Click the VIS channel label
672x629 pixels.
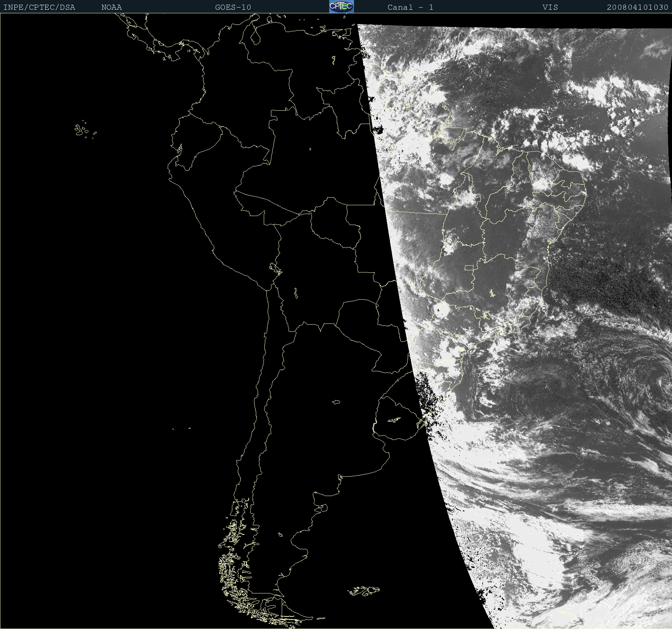point(550,7)
